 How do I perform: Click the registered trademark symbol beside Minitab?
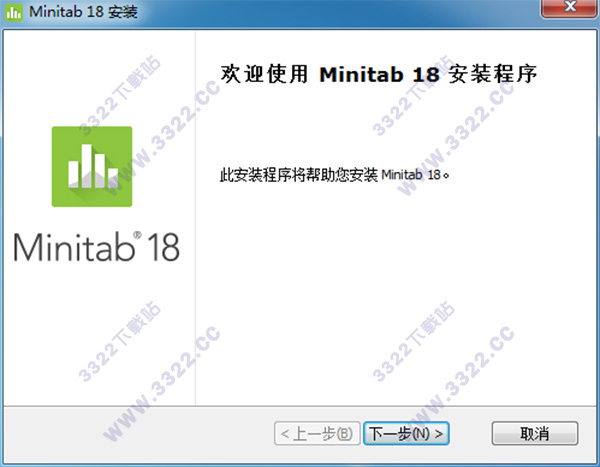[137, 234]
